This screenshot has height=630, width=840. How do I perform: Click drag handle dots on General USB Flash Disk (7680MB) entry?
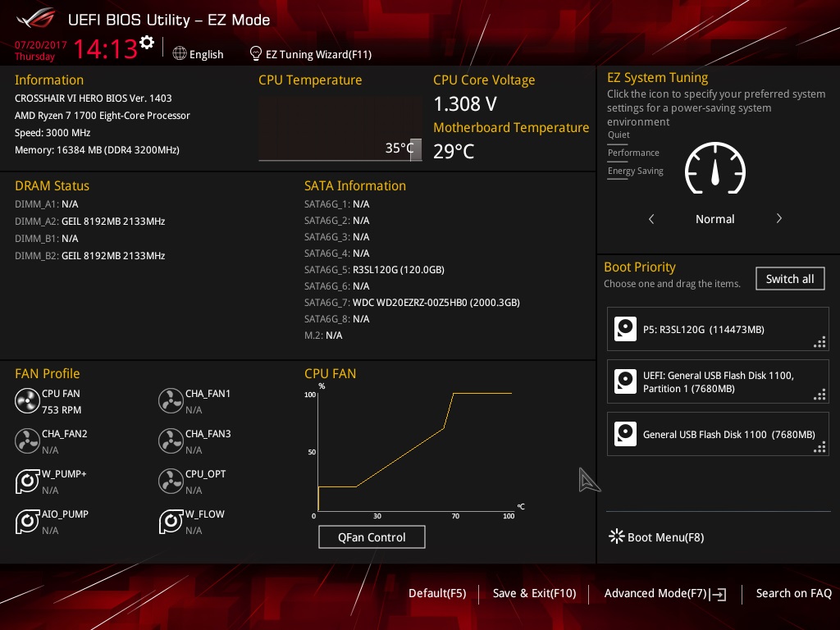[x=819, y=447]
